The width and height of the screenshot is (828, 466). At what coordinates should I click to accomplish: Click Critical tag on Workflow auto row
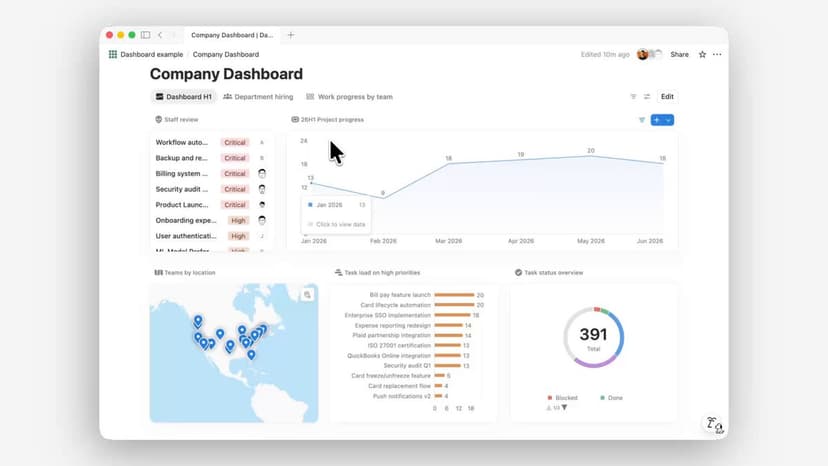point(234,142)
